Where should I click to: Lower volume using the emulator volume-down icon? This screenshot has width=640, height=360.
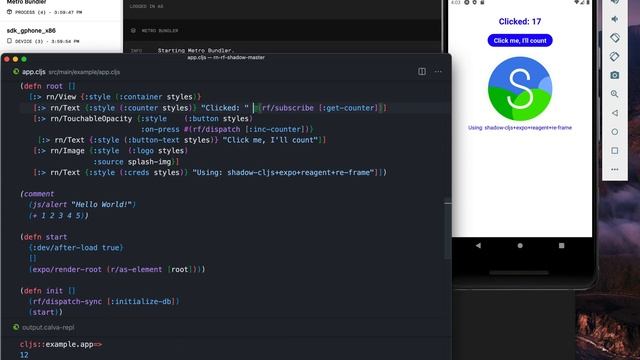[615, 19]
